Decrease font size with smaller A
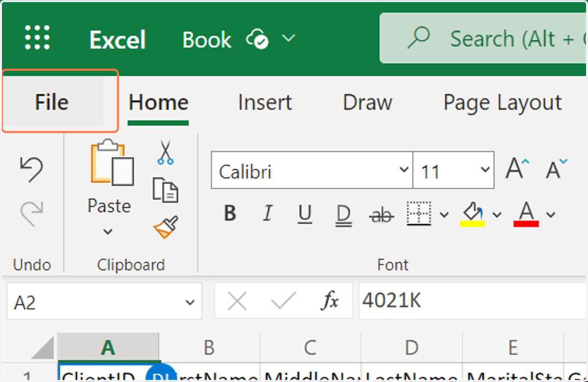The height and width of the screenshot is (382, 588). point(557,168)
